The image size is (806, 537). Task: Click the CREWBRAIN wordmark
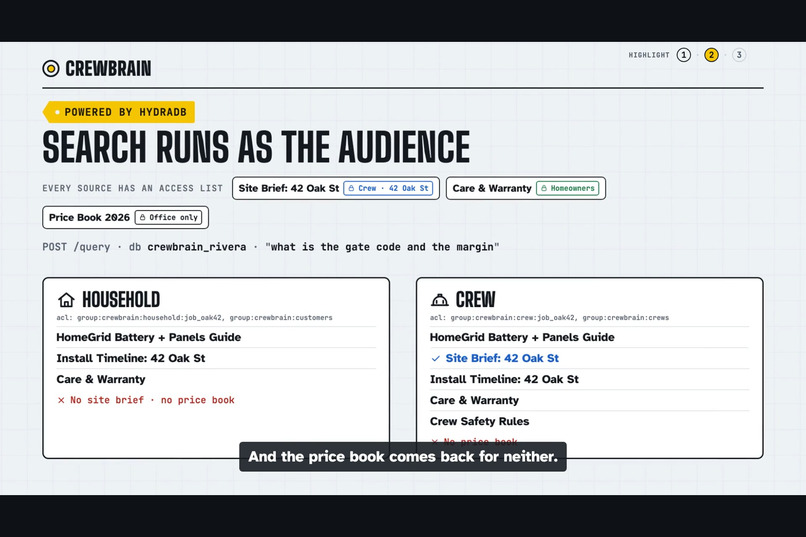[108, 68]
